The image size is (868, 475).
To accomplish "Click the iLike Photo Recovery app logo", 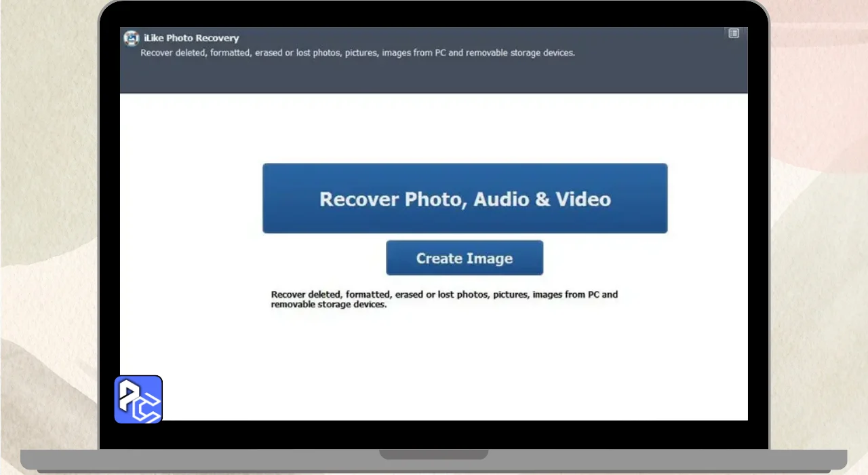I will (x=131, y=38).
